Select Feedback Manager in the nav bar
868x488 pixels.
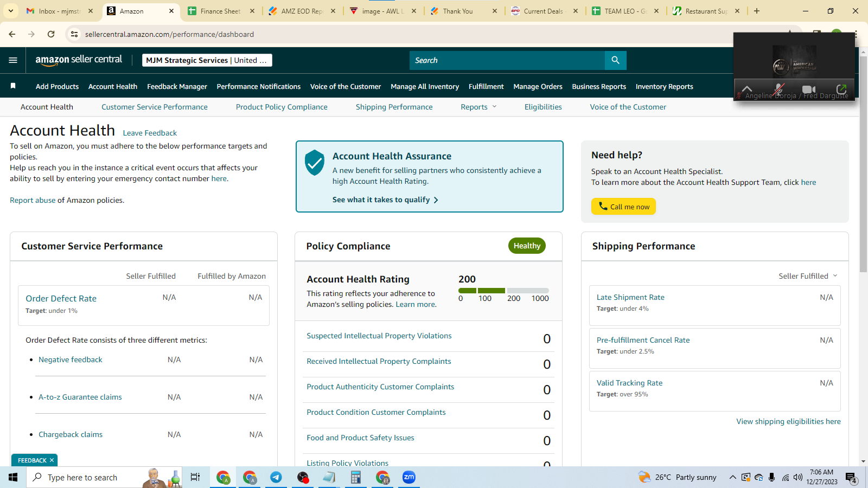pyautogui.click(x=177, y=86)
